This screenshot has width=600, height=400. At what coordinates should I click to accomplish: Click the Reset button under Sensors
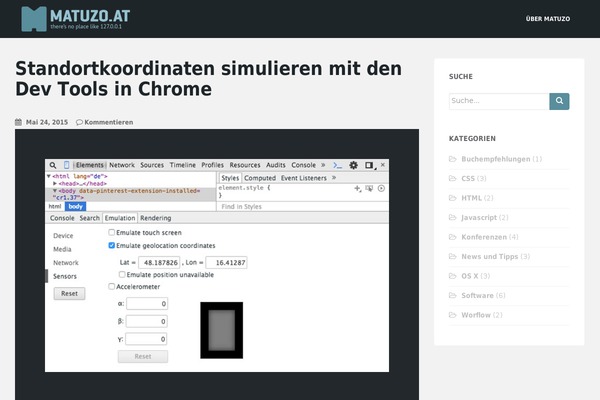[x=69, y=294]
